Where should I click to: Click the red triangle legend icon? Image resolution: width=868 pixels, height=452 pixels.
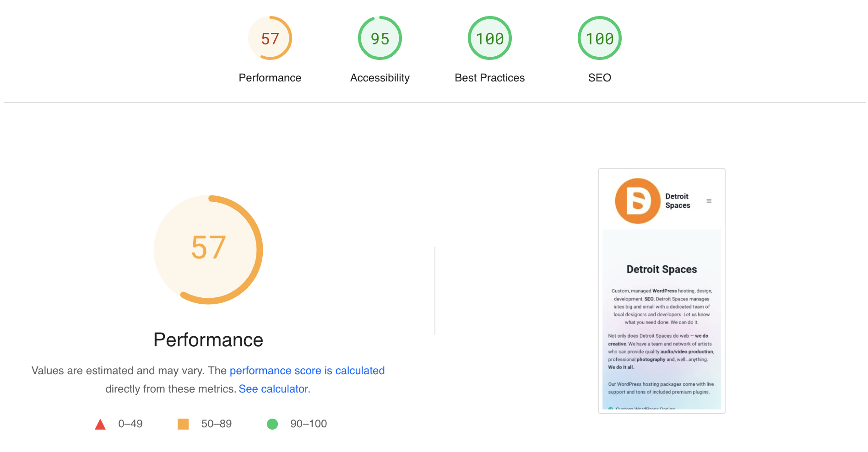pyautogui.click(x=100, y=425)
